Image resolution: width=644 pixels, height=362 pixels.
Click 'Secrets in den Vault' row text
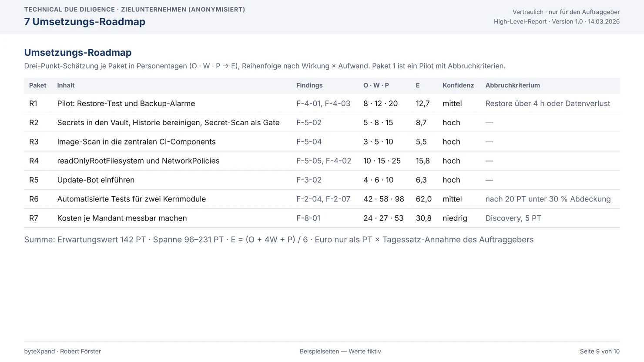(x=168, y=123)
